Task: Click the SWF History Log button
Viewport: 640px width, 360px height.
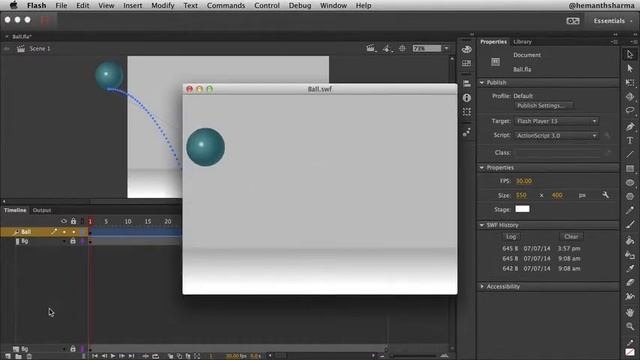Action: [511, 237]
